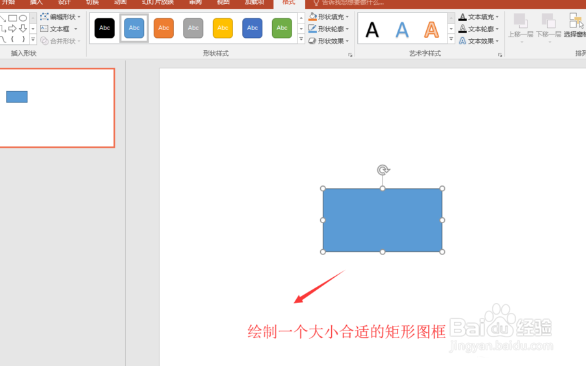Apply the green Abc shape style

(x=282, y=28)
